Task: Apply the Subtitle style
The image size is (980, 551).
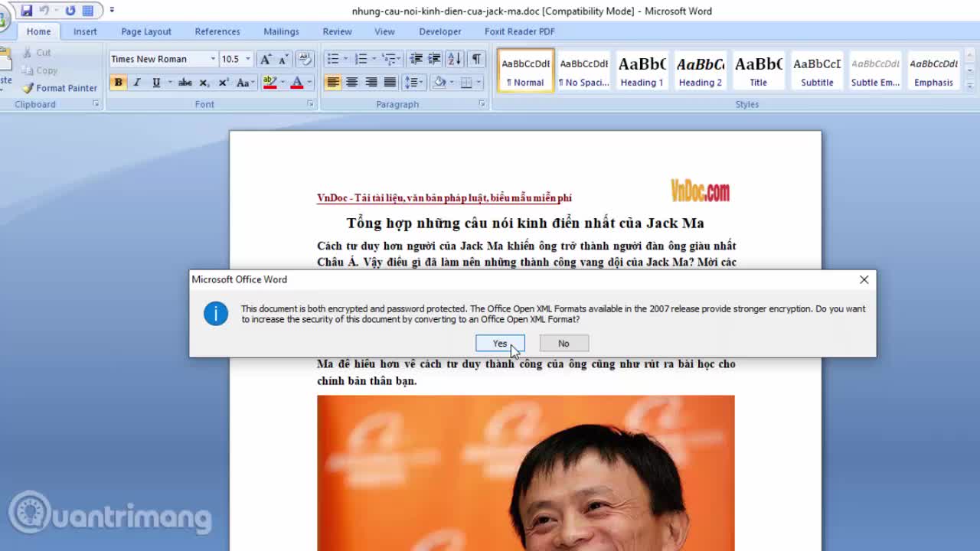Action: (x=817, y=71)
